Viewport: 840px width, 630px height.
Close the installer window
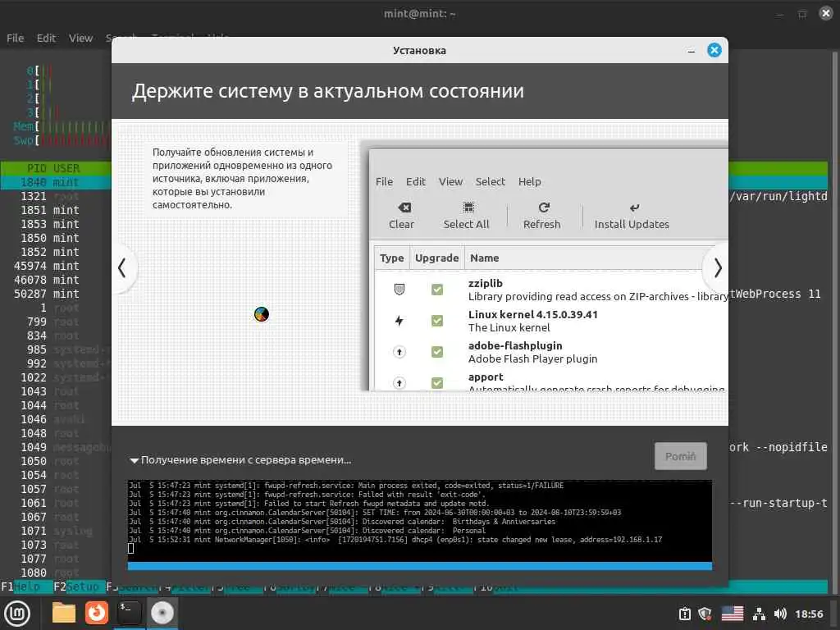[x=714, y=50]
